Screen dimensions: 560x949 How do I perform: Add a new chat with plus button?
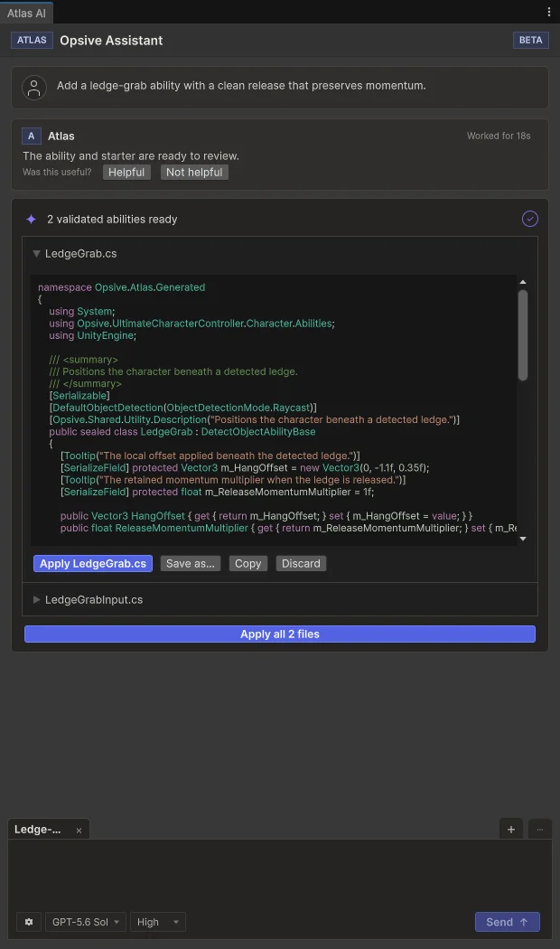click(511, 829)
